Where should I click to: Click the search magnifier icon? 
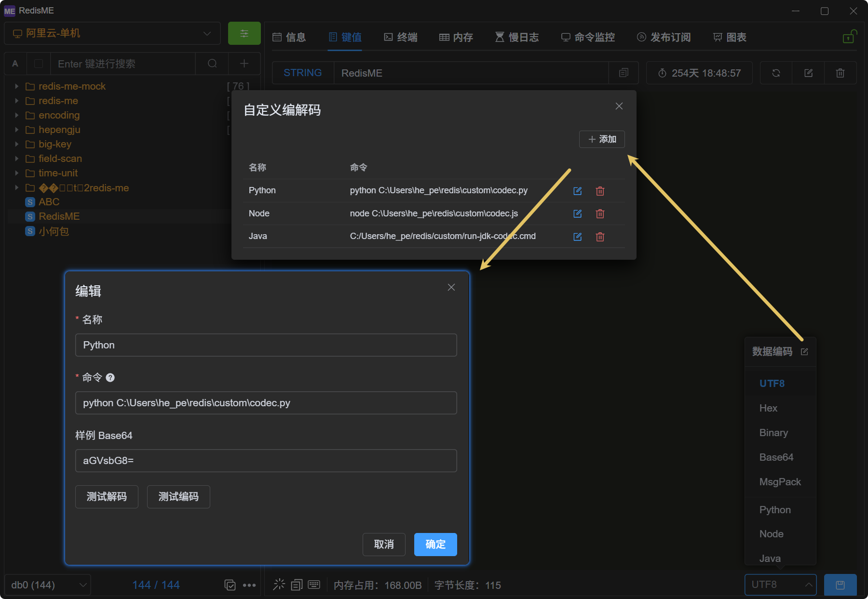point(212,64)
